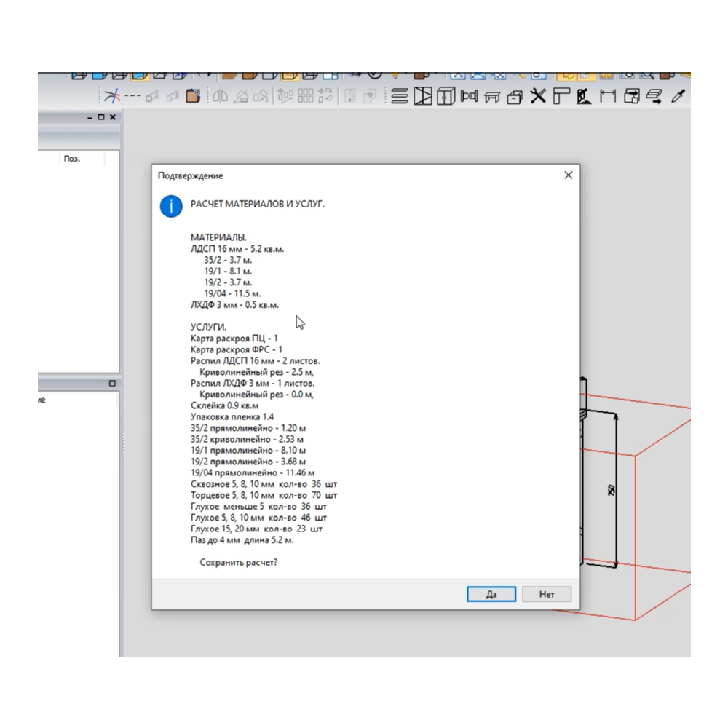The image size is (728, 728).
Task: Close the Подтверждение dialog
Action: [569, 175]
